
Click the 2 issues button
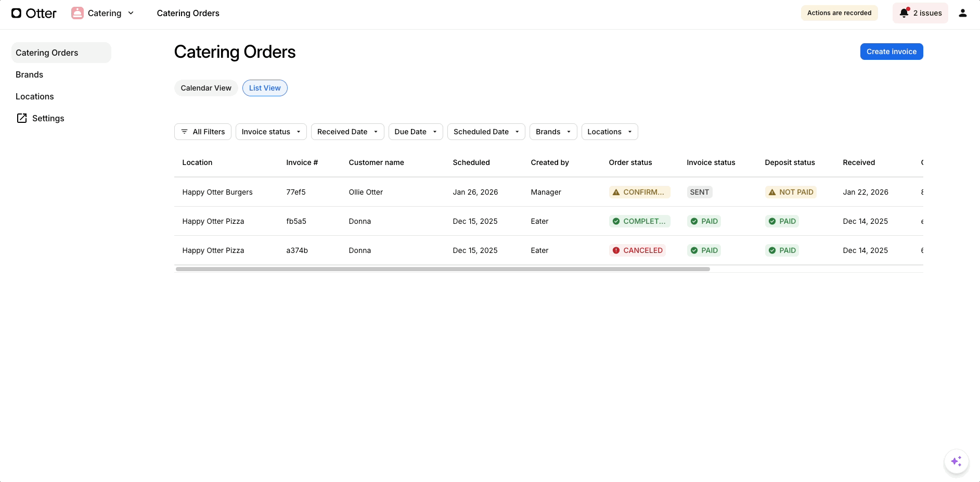pyautogui.click(x=920, y=12)
